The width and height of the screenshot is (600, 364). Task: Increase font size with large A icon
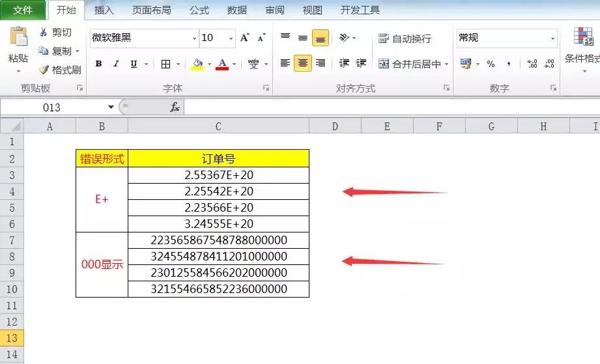pos(245,38)
